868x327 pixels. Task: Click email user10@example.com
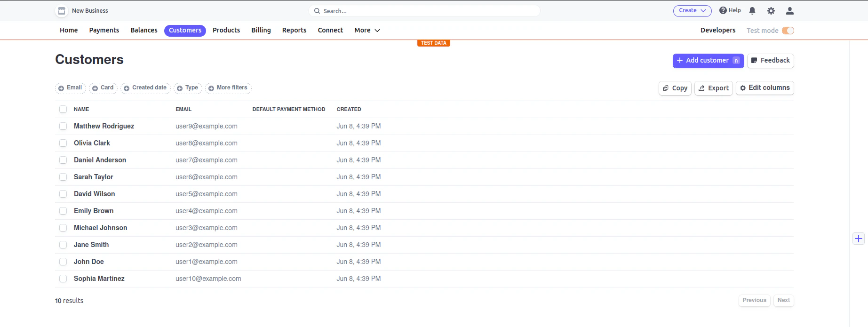click(208, 279)
